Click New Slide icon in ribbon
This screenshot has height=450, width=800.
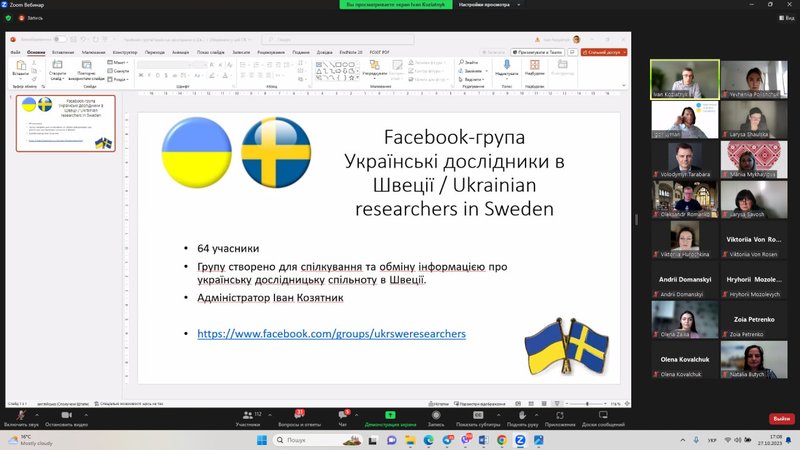pos(57,64)
